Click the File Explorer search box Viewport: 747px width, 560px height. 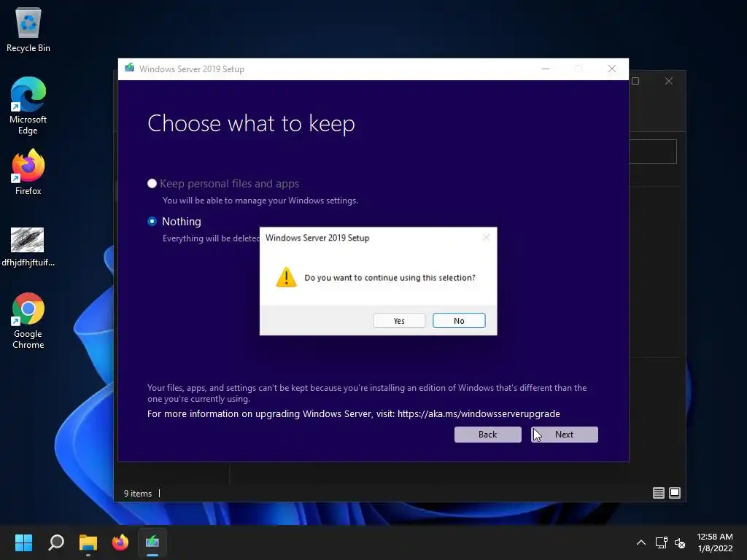point(653,152)
